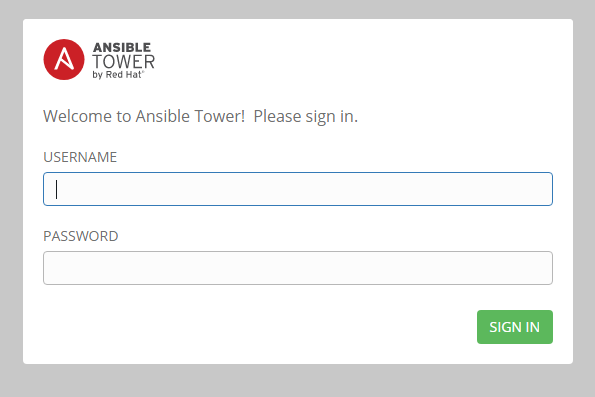Focus the Password input field
595x397 pixels.
[298, 268]
